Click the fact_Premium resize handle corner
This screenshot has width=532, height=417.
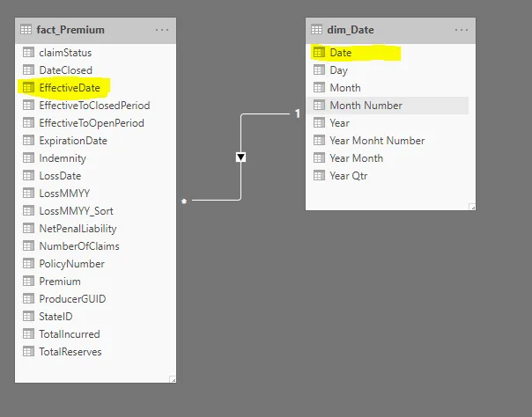[173, 379]
